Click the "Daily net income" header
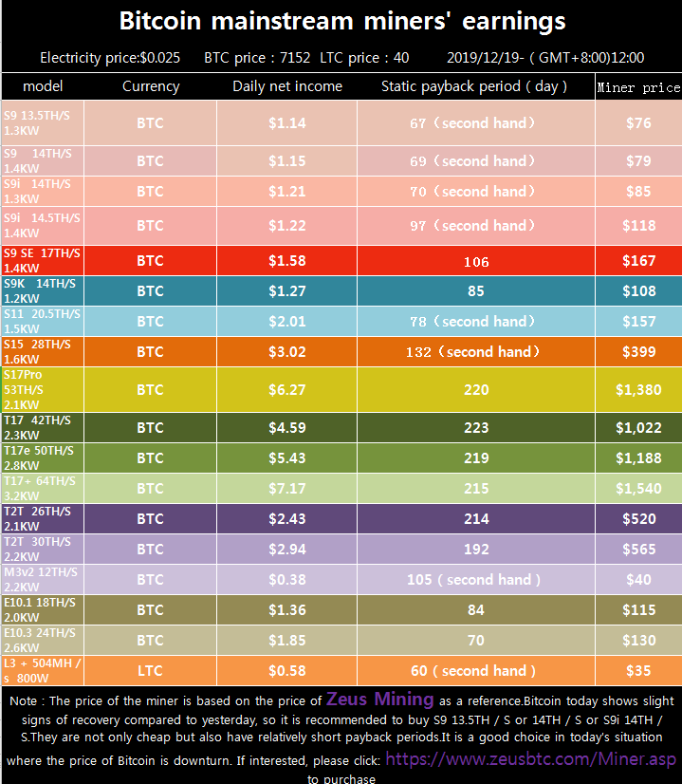 287,86
